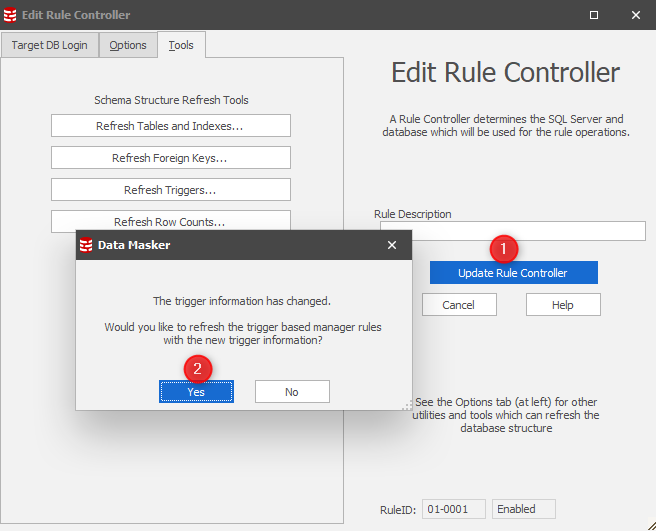This screenshot has width=656, height=531.
Task: Maximize the Edit Rule Controller window
Action: click(594, 15)
